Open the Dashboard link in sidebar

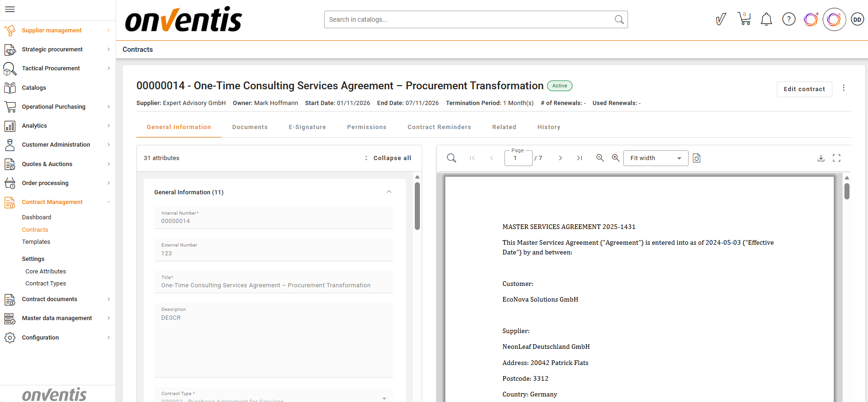37,217
